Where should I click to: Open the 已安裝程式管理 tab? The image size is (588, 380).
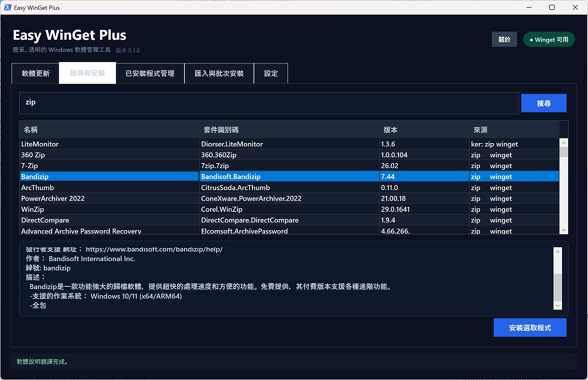tap(150, 74)
